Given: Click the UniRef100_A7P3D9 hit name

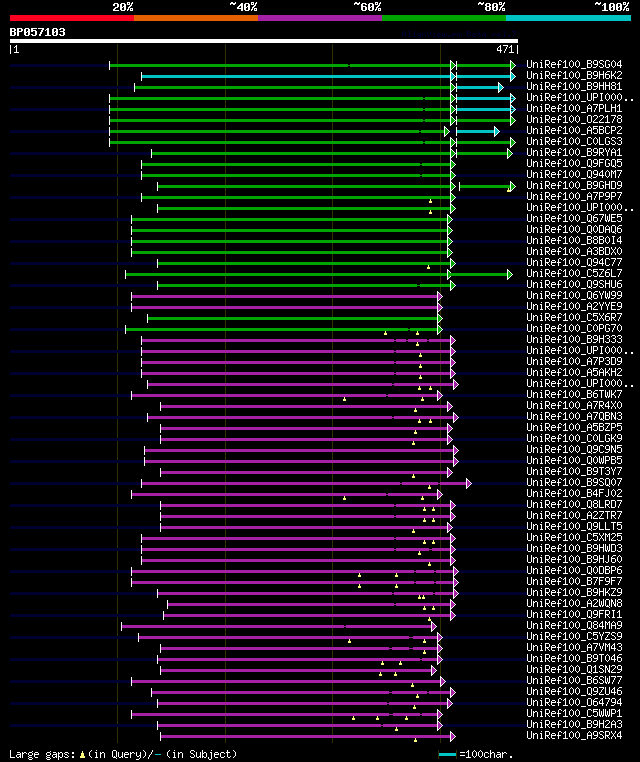Looking at the screenshot, I should [574, 361].
